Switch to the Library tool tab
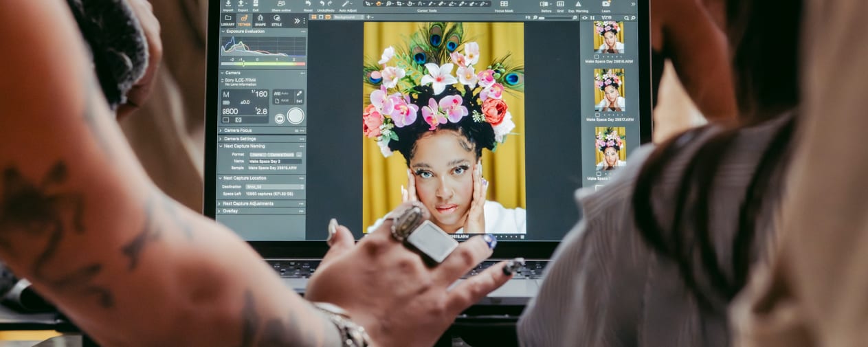The height and width of the screenshot is (347, 868). (227, 20)
